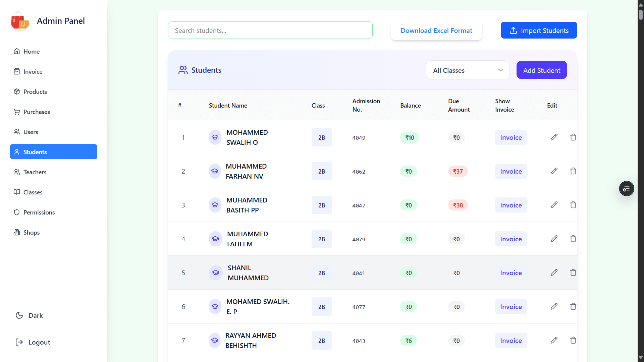
Task: Toggle Dark mode in sidebar
Action: 29,315
